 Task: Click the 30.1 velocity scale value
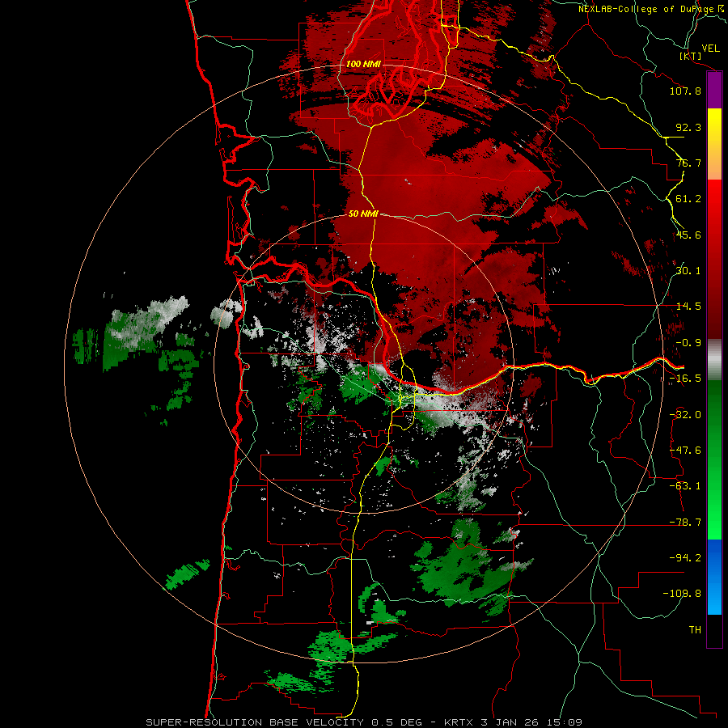pos(688,271)
